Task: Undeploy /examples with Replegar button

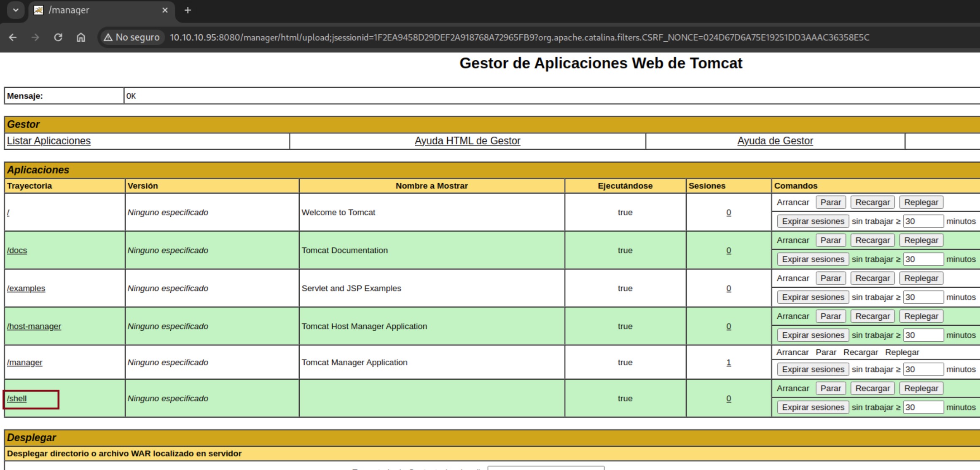Action: [921, 278]
